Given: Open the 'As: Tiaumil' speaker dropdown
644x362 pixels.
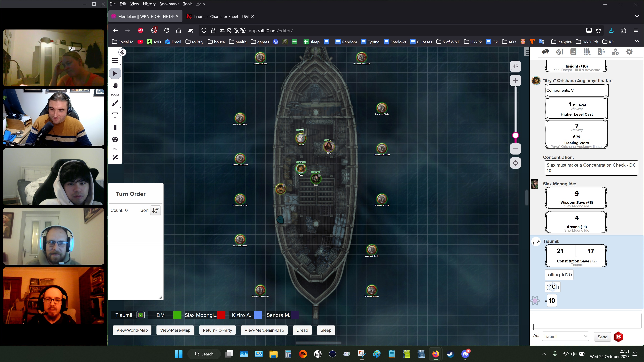Looking at the screenshot, I should [565, 337].
